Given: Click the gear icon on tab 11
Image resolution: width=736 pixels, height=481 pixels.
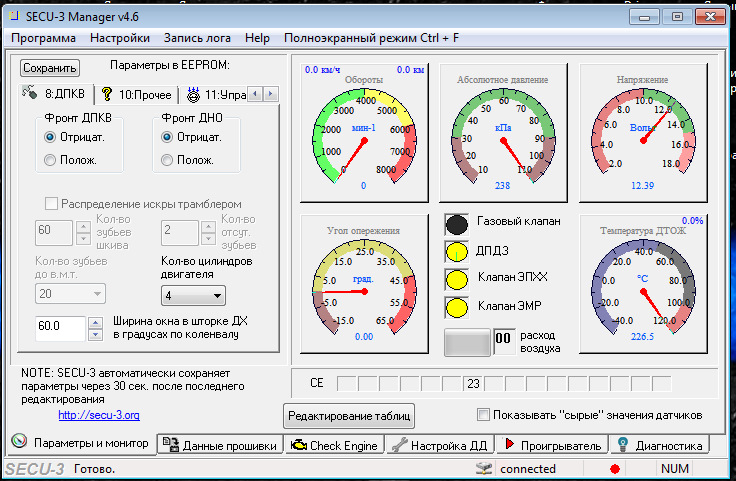Looking at the screenshot, I should (193, 95).
